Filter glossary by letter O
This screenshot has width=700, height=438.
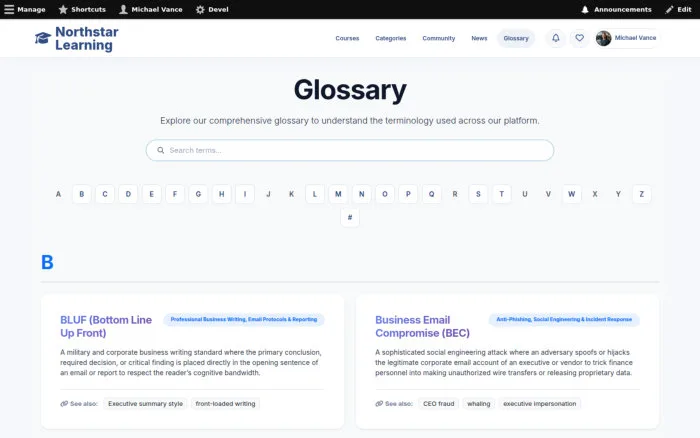385,194
